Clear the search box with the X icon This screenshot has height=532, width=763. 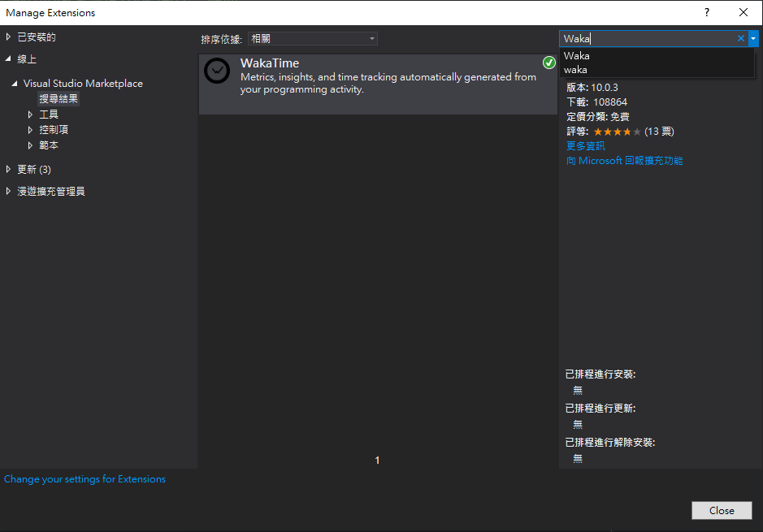pos(740,38)
